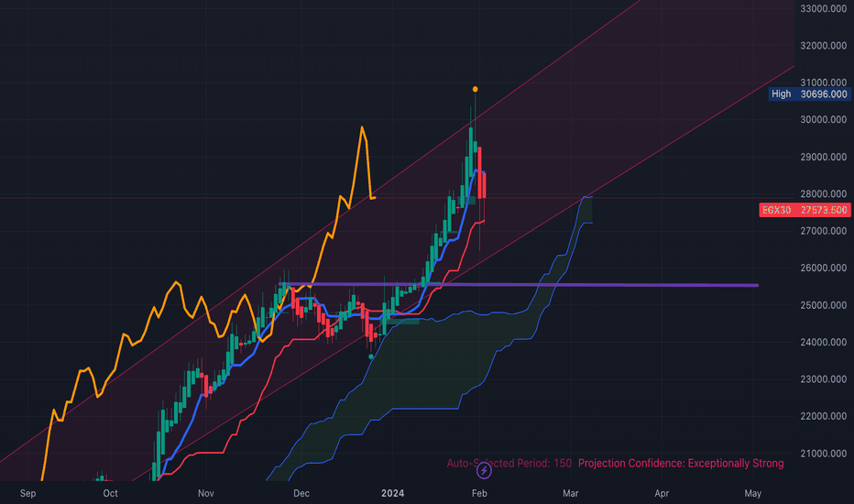This screenshot has width=854, height=504.
Task: Click the 21000.000 price axis label
Action: (x=824, y=454)
